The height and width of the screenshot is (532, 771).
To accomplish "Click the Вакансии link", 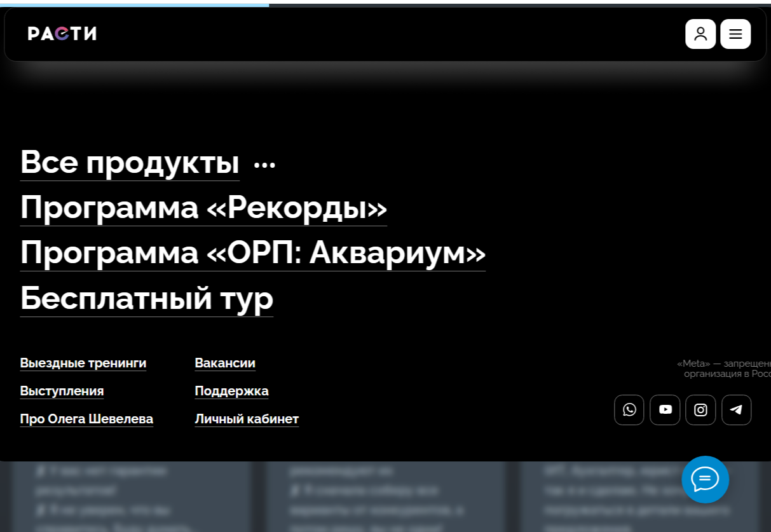I will click(x=225, y=363).
